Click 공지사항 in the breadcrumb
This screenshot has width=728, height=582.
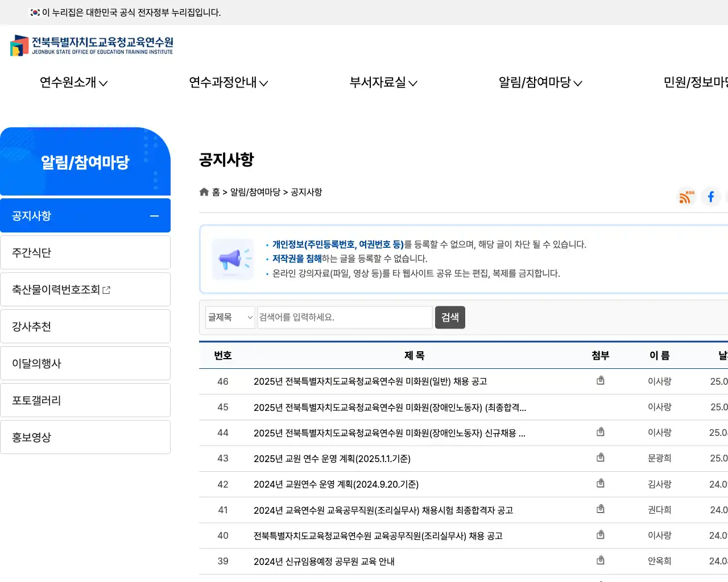[307, 192]
